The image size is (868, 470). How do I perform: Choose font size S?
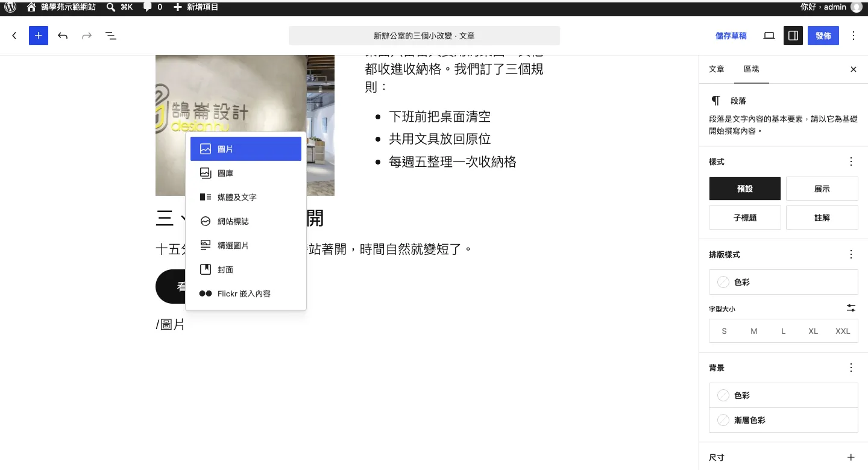point(725,331)
